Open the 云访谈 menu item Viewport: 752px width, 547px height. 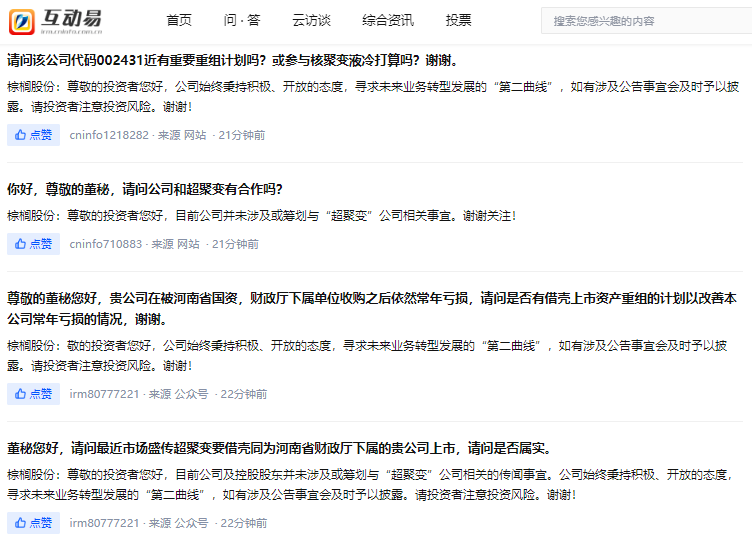click(311, 20)
